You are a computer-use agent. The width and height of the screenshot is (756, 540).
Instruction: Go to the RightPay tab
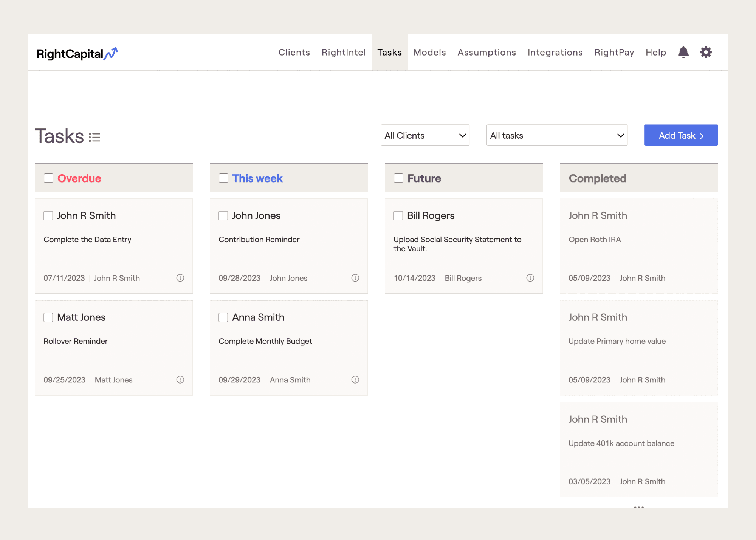coord(614,53)
